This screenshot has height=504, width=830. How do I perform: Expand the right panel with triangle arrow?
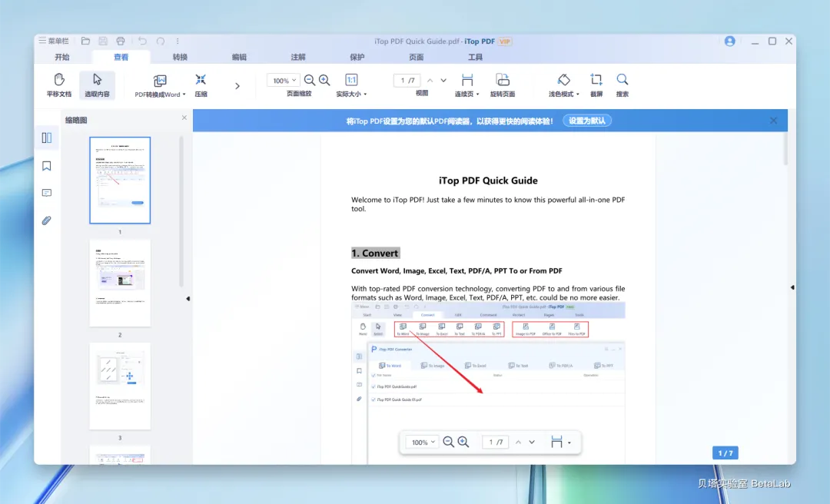coord(792,287)
